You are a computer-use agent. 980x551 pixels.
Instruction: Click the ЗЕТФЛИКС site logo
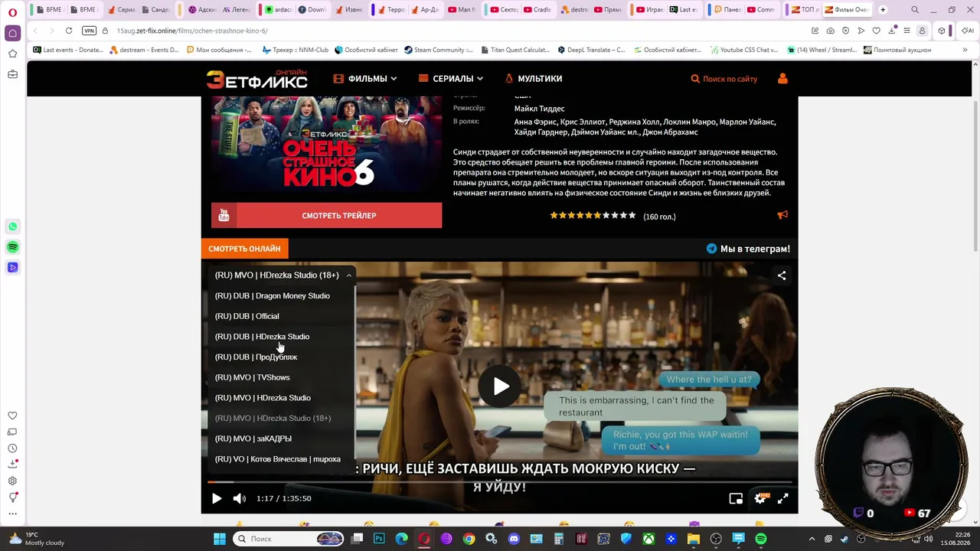click(x=256, y=78)
